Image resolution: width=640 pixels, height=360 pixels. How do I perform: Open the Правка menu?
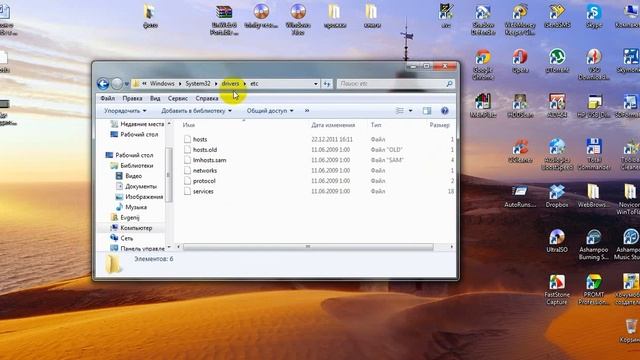132,98
